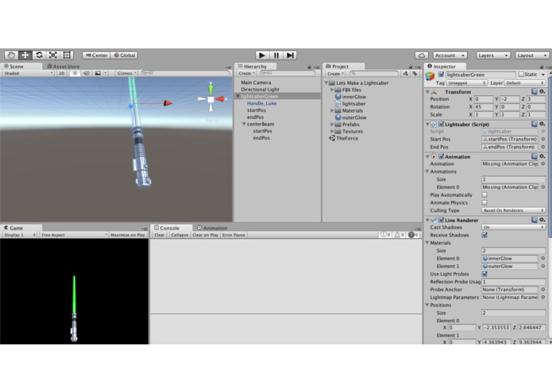Open the Gizmos dropdown
The height and width of the screenshot is (392, 552).
click(127, 73)
